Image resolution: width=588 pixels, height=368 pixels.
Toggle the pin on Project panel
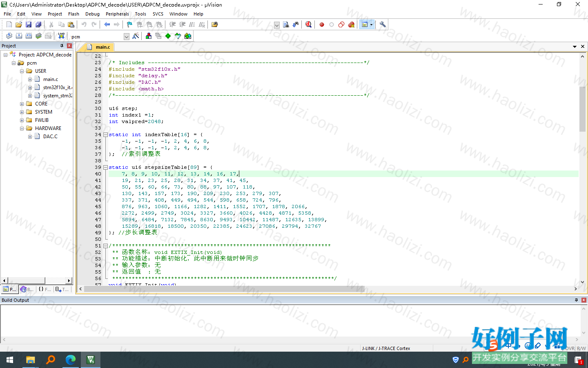pos(62,46)
